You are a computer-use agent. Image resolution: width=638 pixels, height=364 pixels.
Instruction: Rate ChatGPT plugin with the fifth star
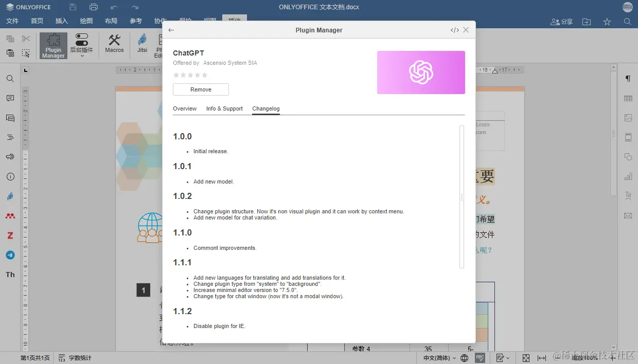point(205,75)
